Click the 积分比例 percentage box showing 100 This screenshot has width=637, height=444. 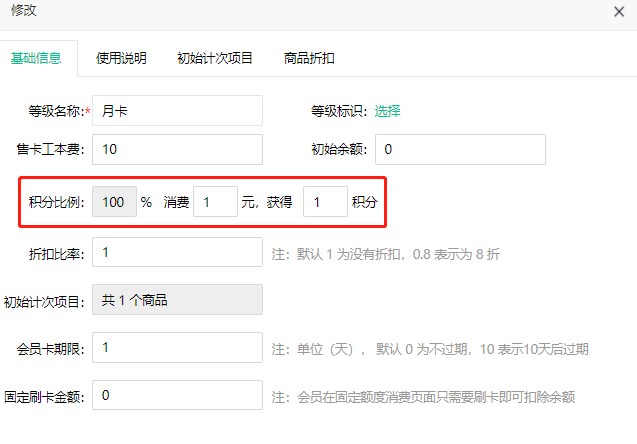click(113, 201)
